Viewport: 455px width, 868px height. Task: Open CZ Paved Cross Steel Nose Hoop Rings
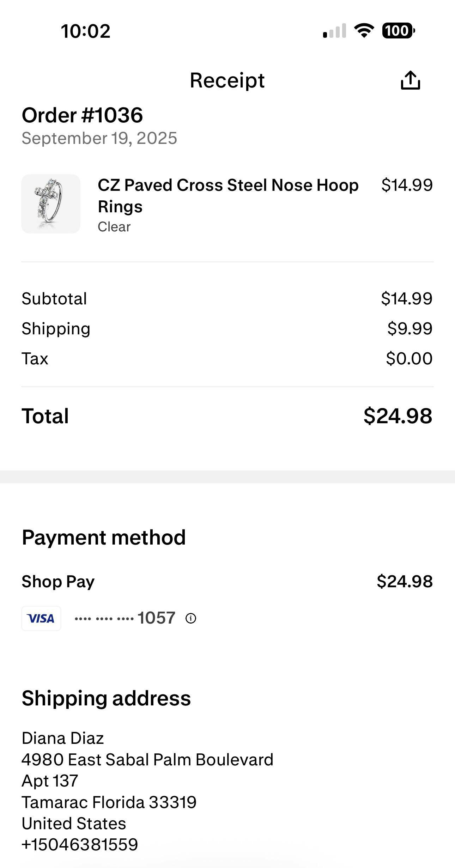pyautogui.click(x=228, y=195)
